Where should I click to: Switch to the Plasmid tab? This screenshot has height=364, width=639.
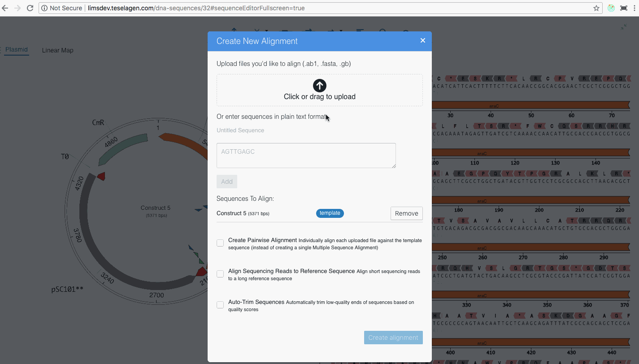point(17,50)
